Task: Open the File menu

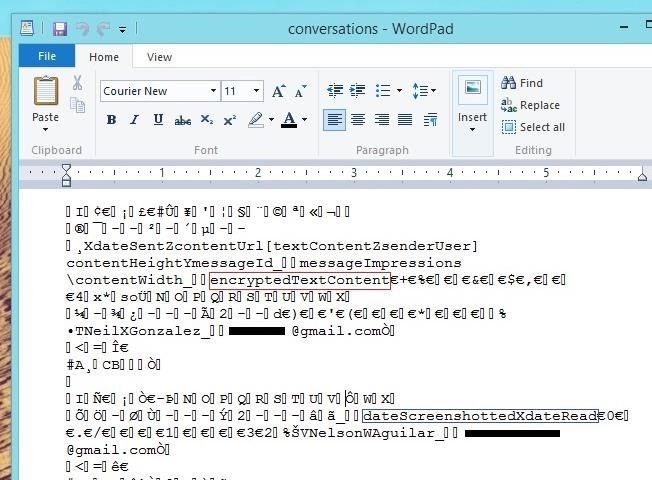Action: [46, 57]
